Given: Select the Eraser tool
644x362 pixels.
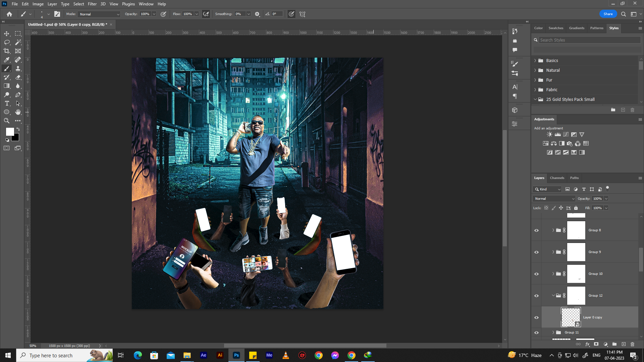Looking at the screenshot, I should 18,77.
